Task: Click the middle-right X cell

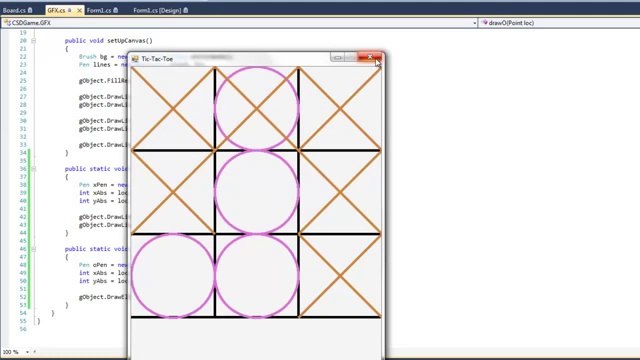Action: tap(340, 192)
